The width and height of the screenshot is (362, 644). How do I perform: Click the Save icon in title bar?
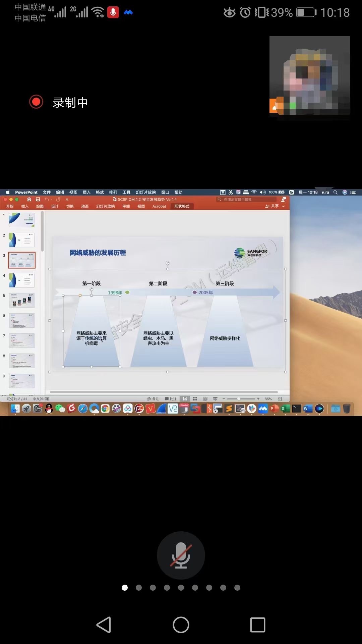click(38, 199)
